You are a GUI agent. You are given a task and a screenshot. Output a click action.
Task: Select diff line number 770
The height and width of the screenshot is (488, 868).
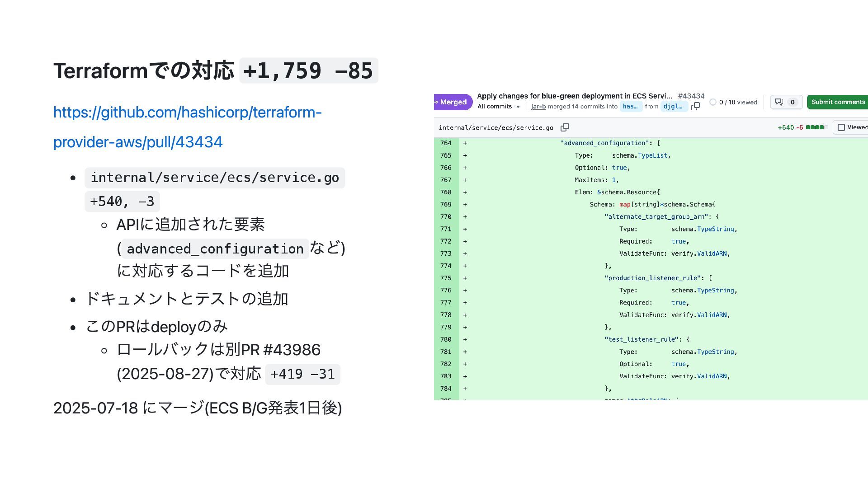[446, 217]
